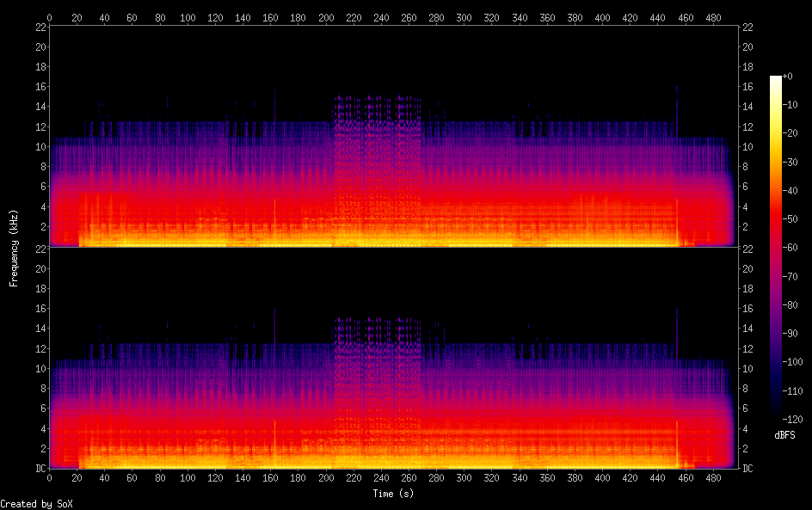This screenshot has height=510, width=812.
Task: Click "DC" on the left frequency axis
Action: [x=40, y=469]
